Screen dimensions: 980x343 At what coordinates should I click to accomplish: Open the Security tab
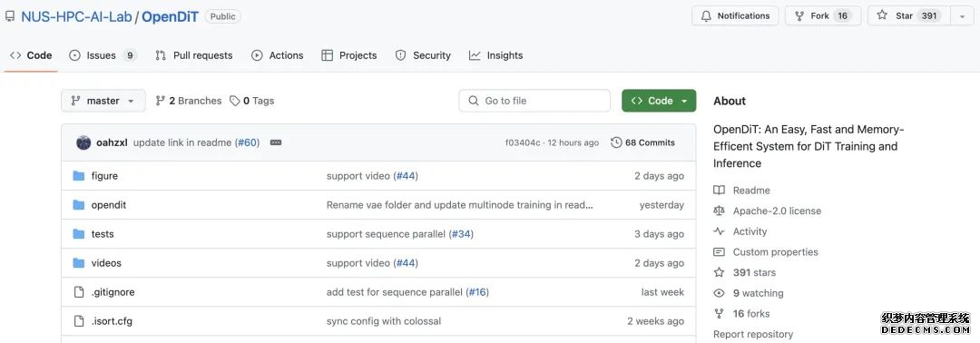[423, 55]
